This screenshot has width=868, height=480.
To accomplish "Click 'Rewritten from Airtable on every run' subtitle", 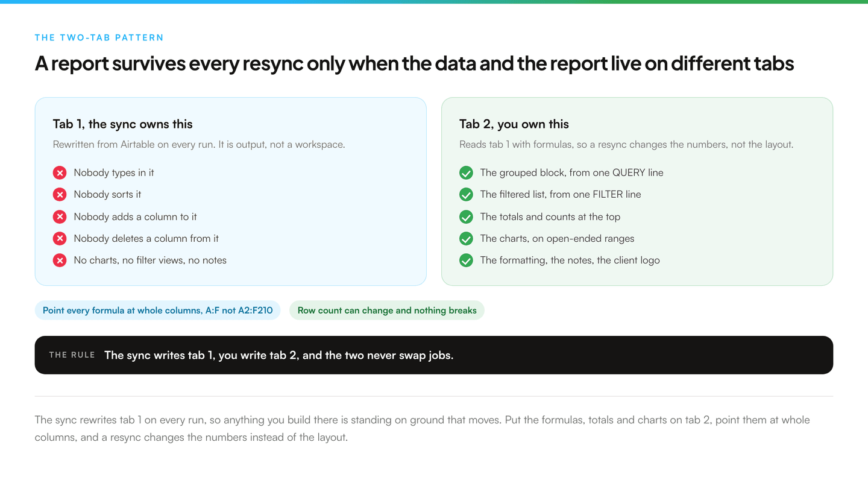I will [x=199, y=145].
